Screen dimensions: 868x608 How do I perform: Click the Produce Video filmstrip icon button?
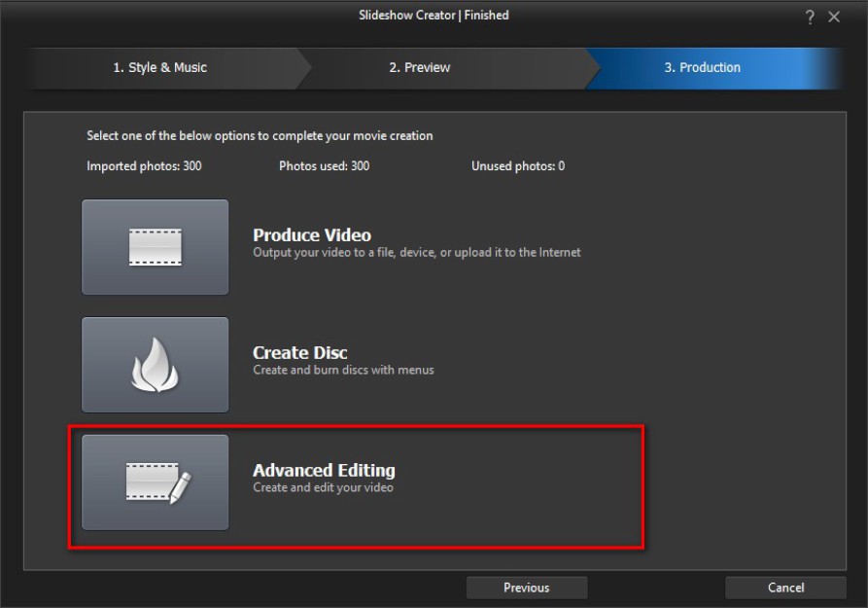pos(155,247)
